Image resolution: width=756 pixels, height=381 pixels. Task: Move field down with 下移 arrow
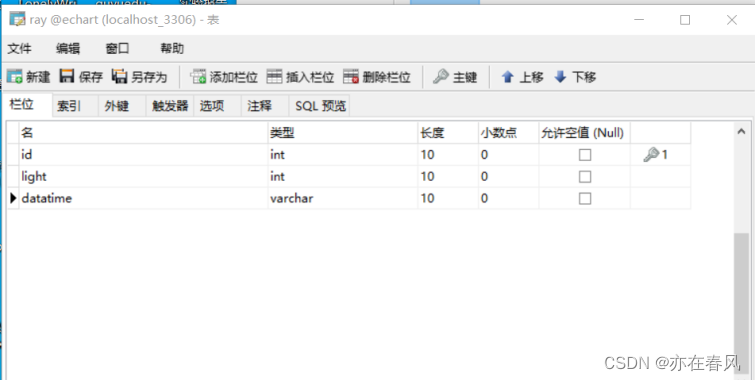pyautogui.click(x=560, y=77)
